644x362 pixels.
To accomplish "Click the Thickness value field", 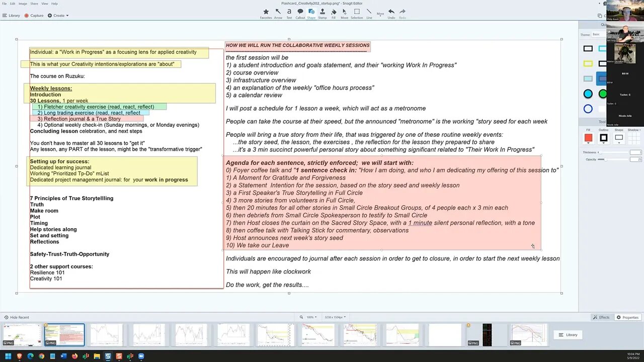I will 636,152.
